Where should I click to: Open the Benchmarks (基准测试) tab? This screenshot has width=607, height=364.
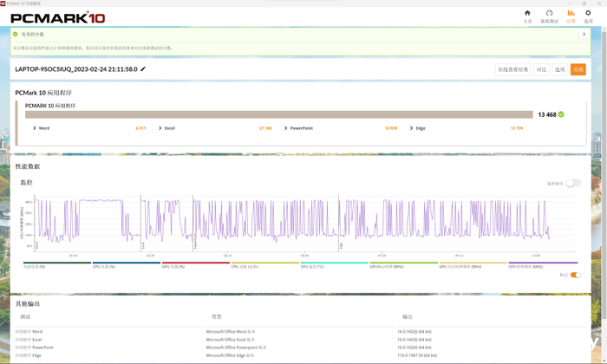coord(549,16)
